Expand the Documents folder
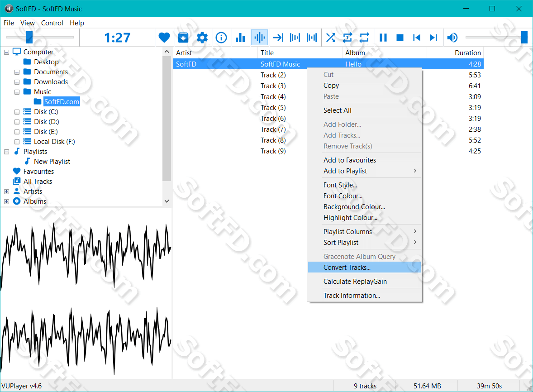 click(17, 72)
